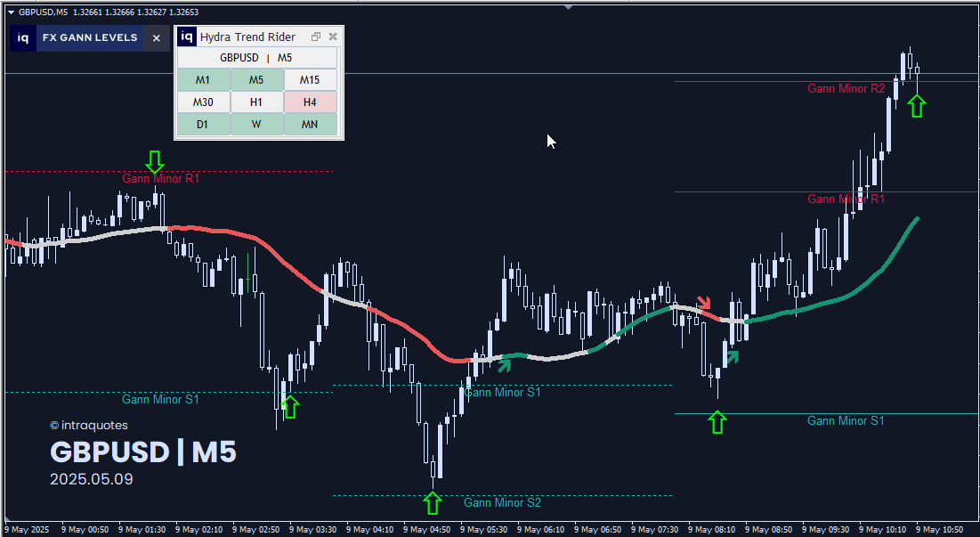Viewport: 980px width, 537px height.
Task: Select teal diagonal arrow near 05:30 candles
Action: click(x=505, y=364)
